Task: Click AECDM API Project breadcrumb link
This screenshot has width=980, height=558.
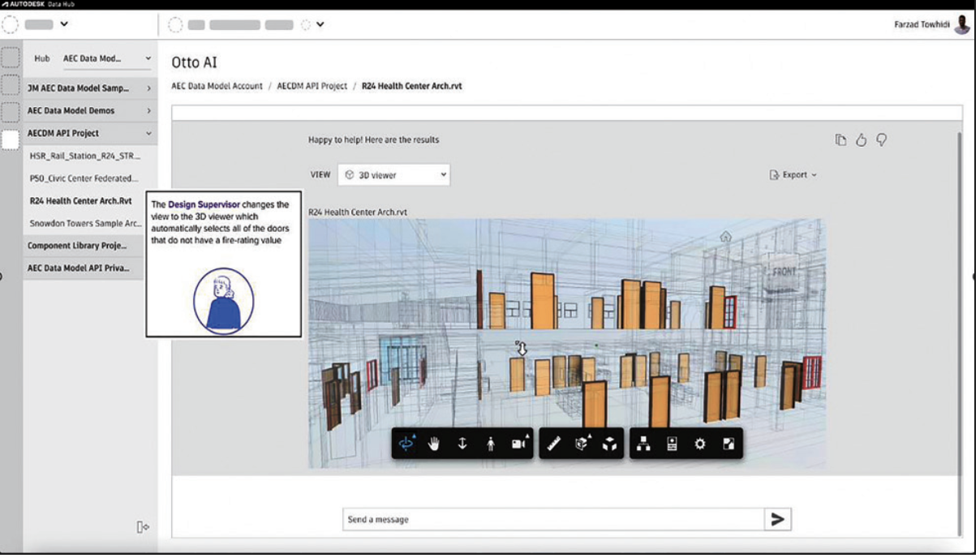Action: pyautogui.click(x=312, y=86)
